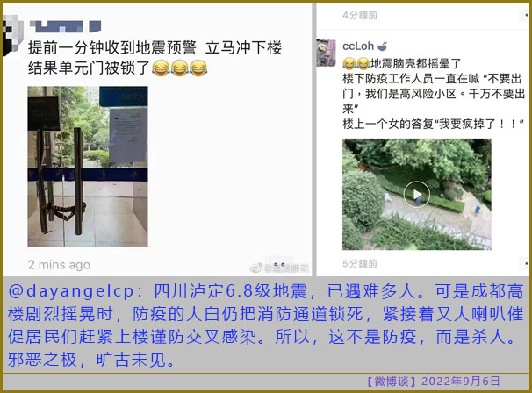Click the ccLoh username

(358, 46)
